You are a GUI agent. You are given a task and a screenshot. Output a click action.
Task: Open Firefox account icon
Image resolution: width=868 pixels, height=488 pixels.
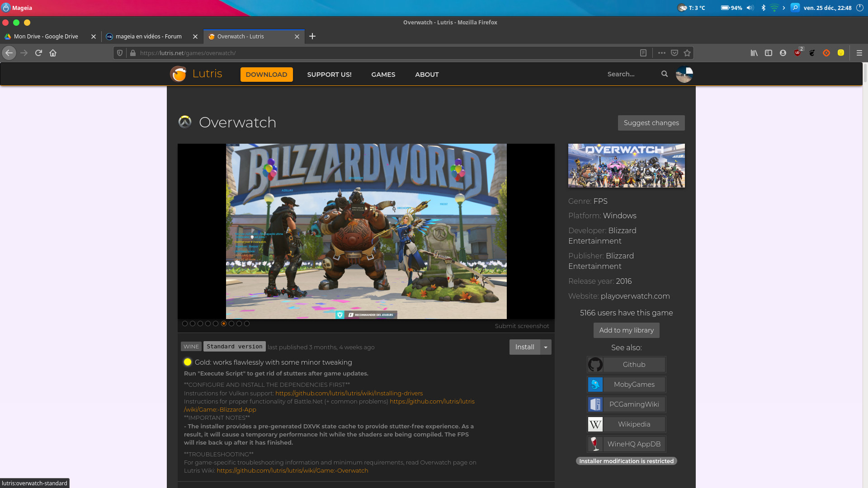[783, 53]
